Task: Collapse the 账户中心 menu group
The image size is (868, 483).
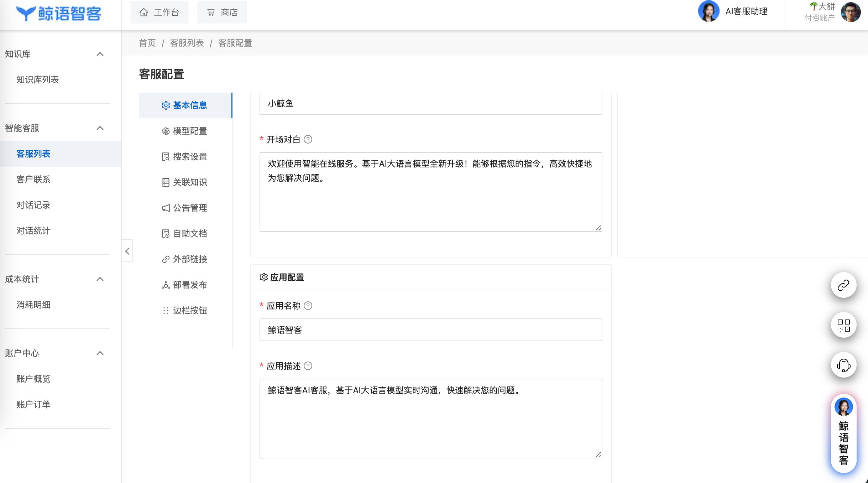Action: coord(100,353)
